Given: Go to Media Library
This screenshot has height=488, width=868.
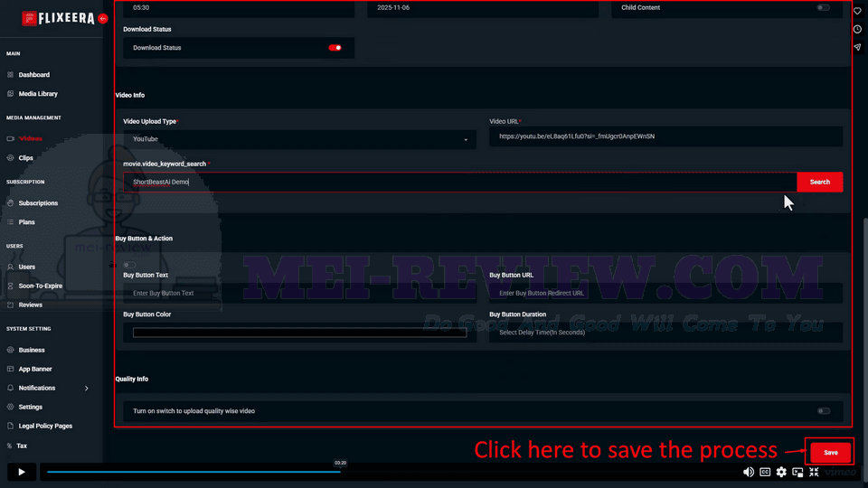Looking at the screenshot, I should coord(38,93).
